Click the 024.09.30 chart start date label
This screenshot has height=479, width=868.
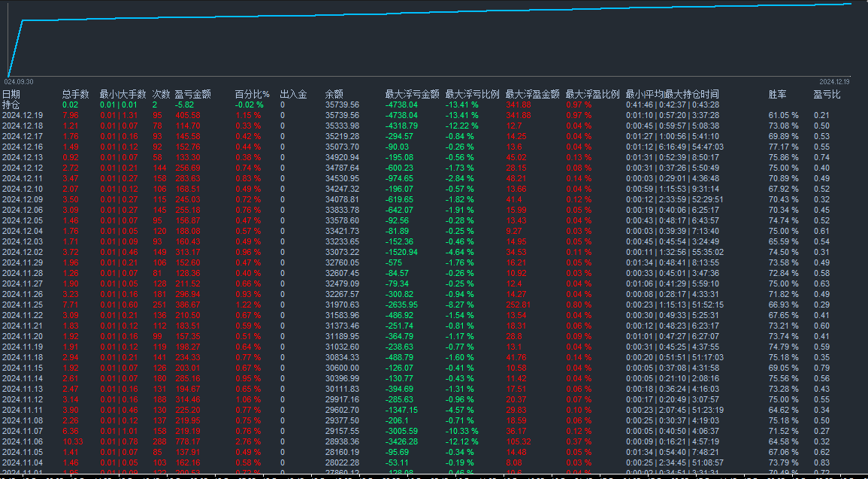(x=20, y=81)
